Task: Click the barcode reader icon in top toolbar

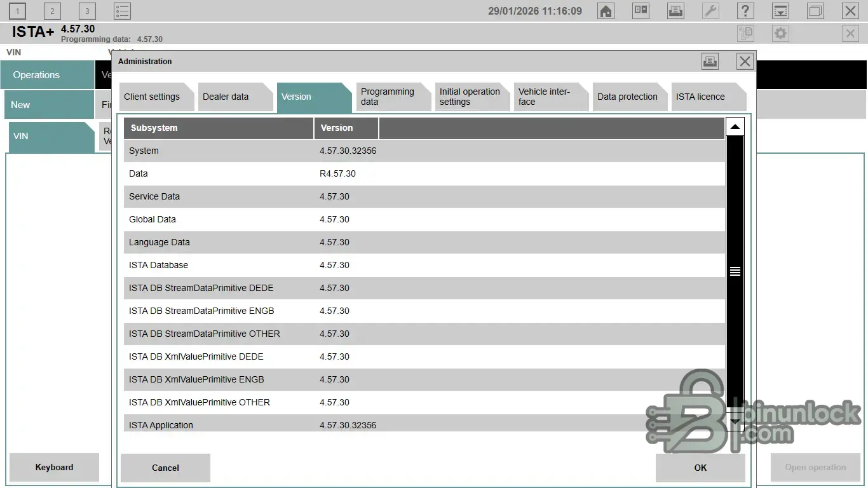Action: click(641, 11)
